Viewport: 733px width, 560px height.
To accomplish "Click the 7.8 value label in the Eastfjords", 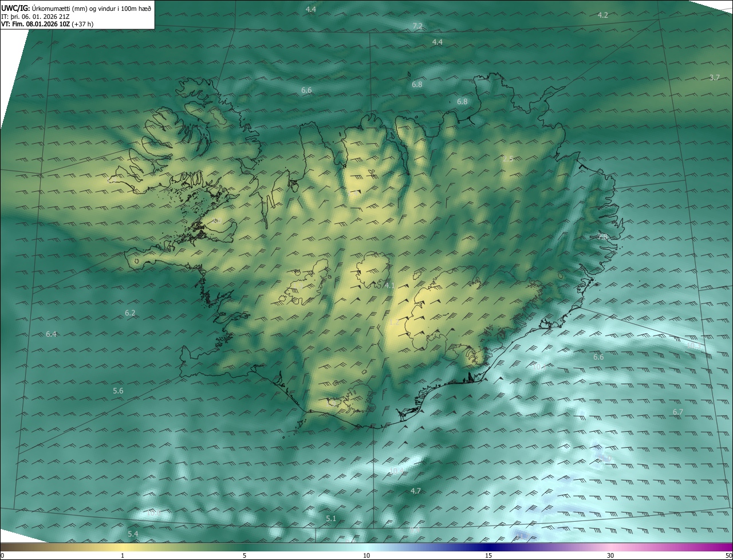I will (601, 237).
